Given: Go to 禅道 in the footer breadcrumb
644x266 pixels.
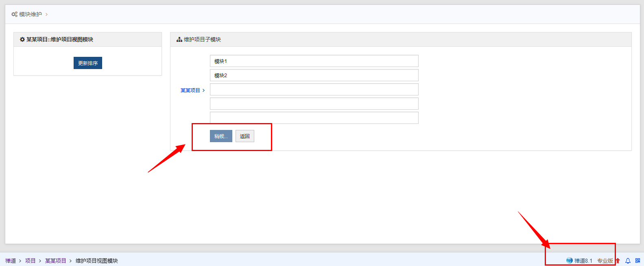Looking at the screenshot, I should click(x=11, y=261).
